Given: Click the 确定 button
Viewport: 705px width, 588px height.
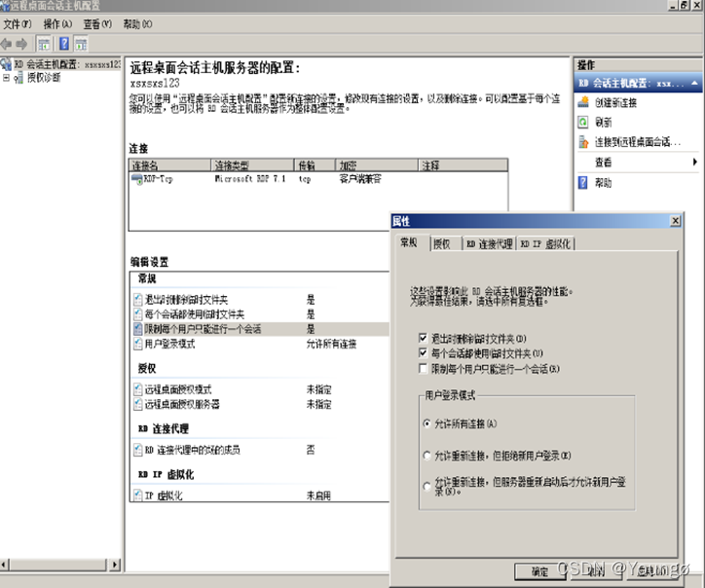Looking at the screenshot, I should click(x=539, y=571).
